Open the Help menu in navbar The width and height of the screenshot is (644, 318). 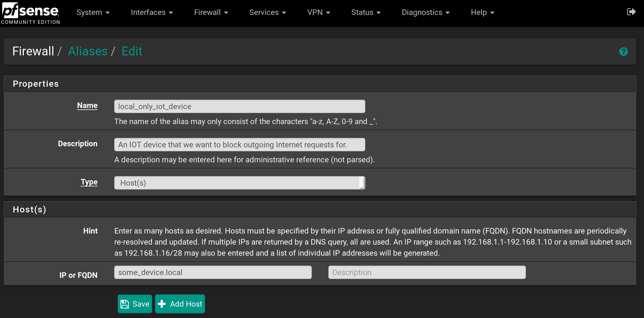[x=482, y=12]
